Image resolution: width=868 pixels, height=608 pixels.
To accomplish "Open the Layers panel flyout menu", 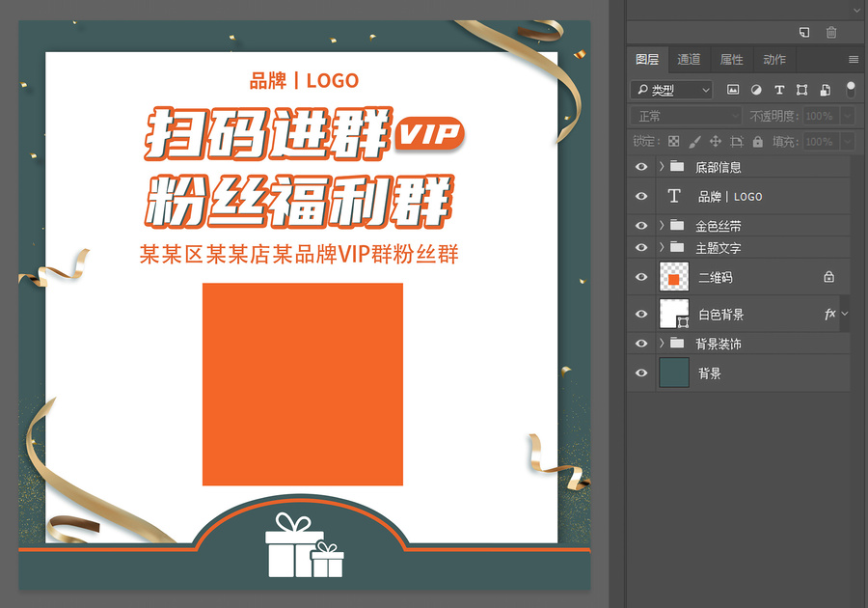I will pos(854,59).
